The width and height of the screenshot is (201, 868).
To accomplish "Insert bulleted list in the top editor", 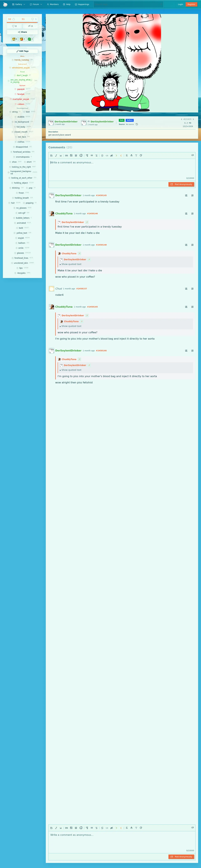I will click(92, 155).
